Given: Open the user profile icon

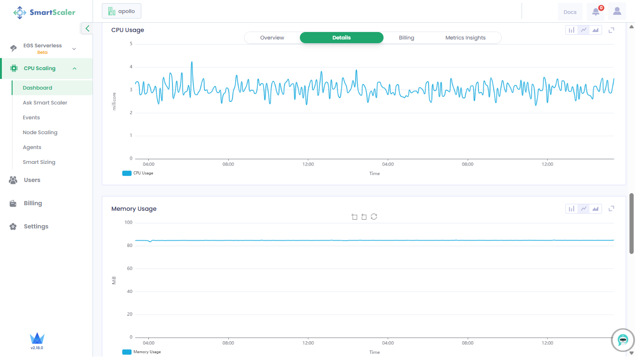Looking at the screenshot, I should click(617, 12).
